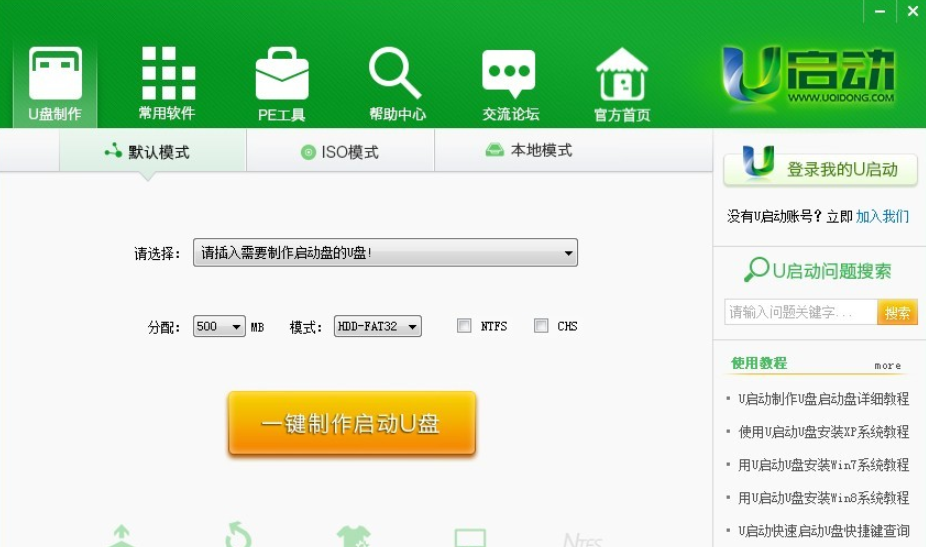This screenshot has height=547, width=926.
Task: Enable the NTFS checkbox
Action: coord(464,325)
